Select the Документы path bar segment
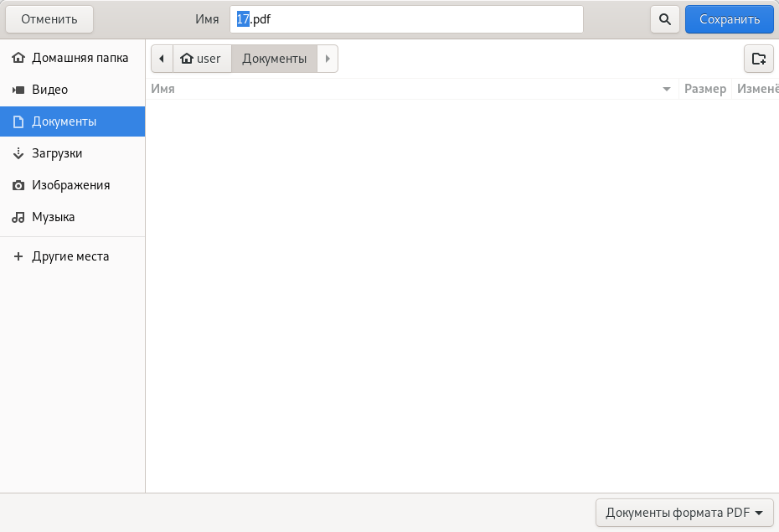 (x=274, y=59)
